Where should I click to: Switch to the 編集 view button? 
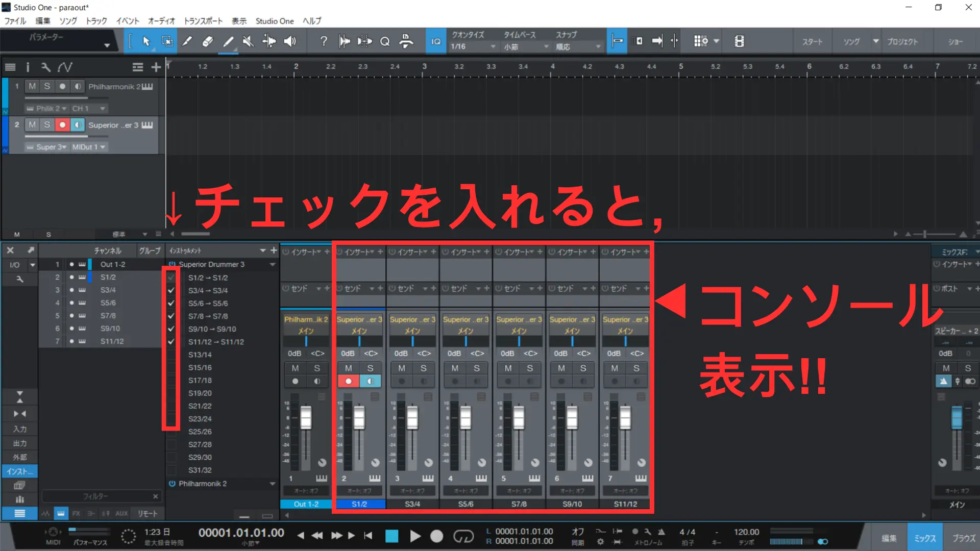tap(889, 538)
